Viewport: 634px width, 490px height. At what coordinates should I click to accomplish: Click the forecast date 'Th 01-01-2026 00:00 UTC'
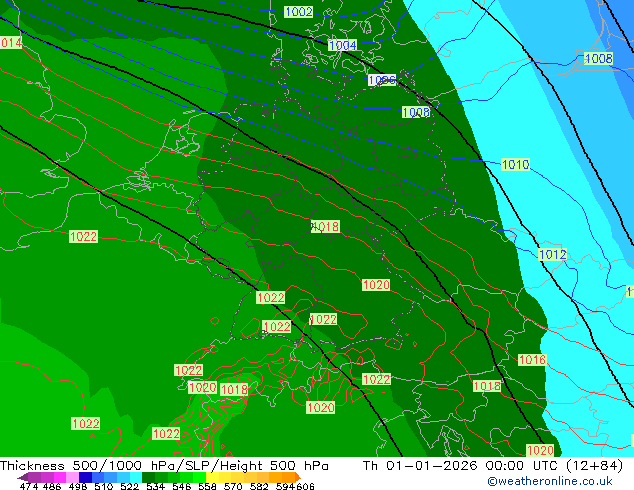(461, 466)
